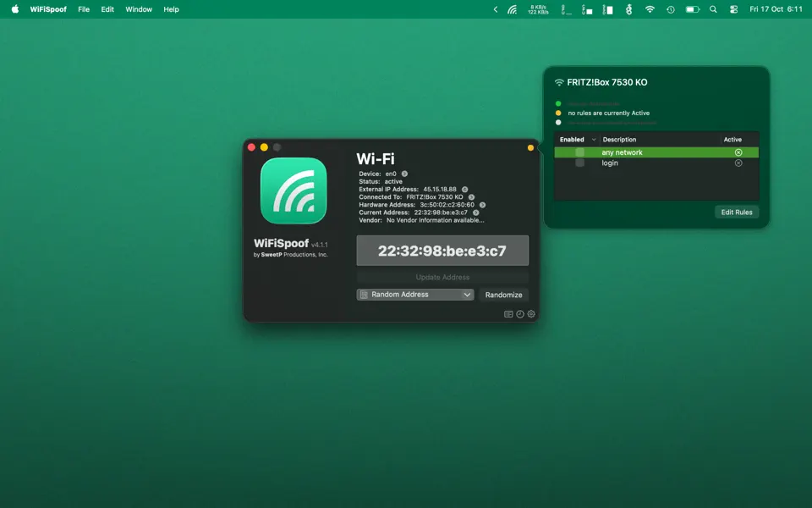
Task: Open the Random Address dropdown menu
Action: [x=414, y=294]
